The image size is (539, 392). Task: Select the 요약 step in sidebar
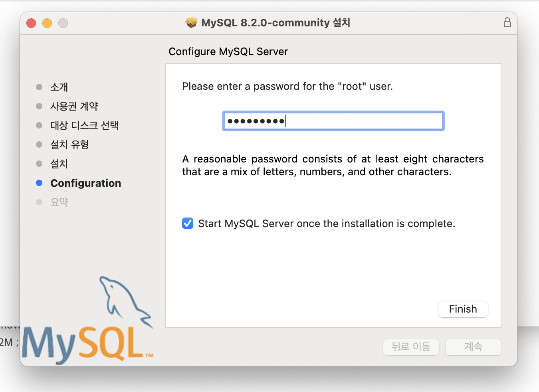[x=59, y=202]
